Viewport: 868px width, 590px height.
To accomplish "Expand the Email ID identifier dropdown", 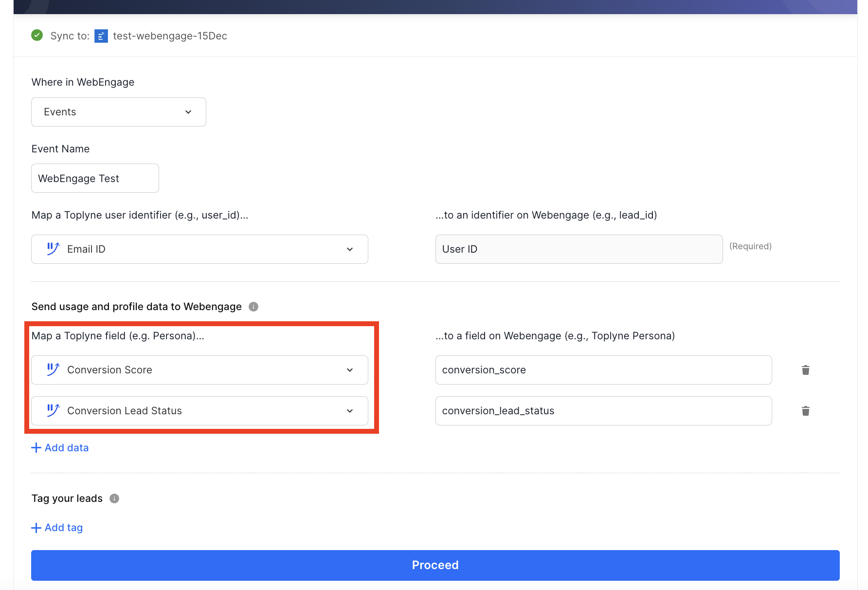I will click(x=199, y=249).
